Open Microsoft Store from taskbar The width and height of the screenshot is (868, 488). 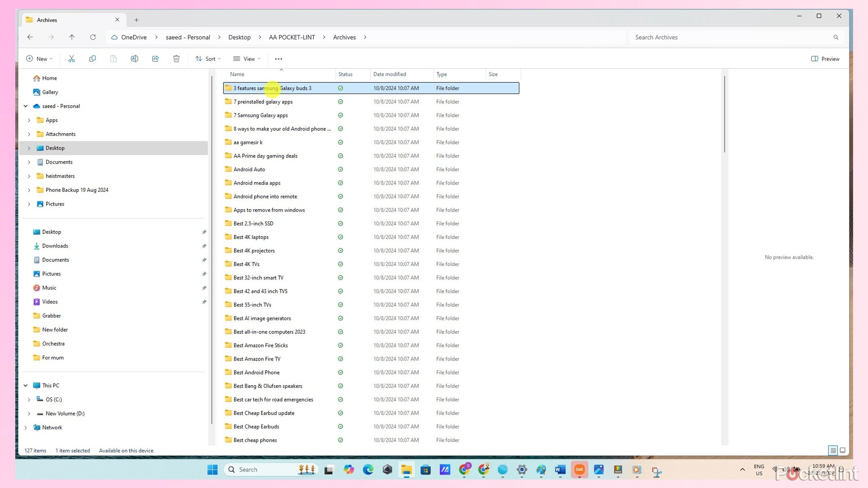[x=426, y=469]
